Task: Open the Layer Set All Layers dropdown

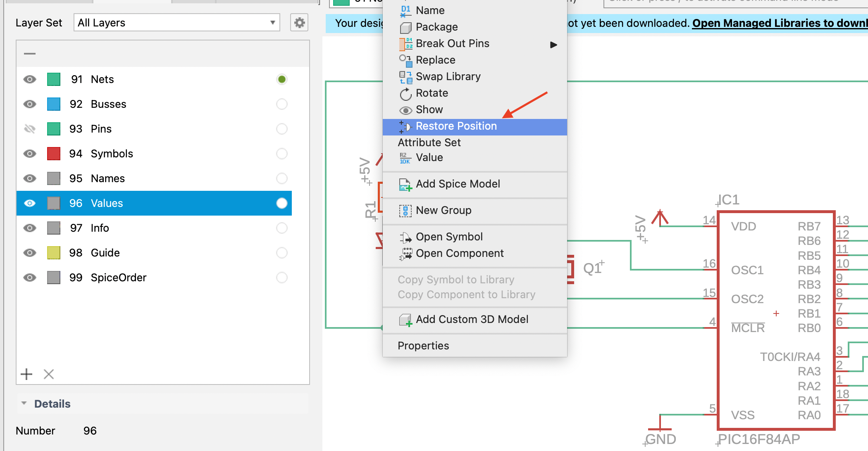Action: [177, 23]
